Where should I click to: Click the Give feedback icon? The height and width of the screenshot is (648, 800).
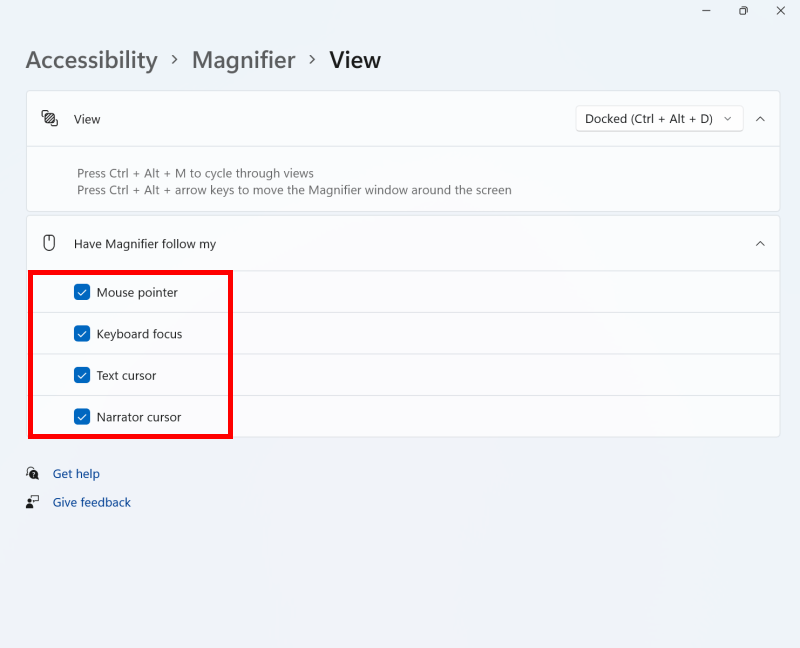pyautogui.click(x=33, y=502)
